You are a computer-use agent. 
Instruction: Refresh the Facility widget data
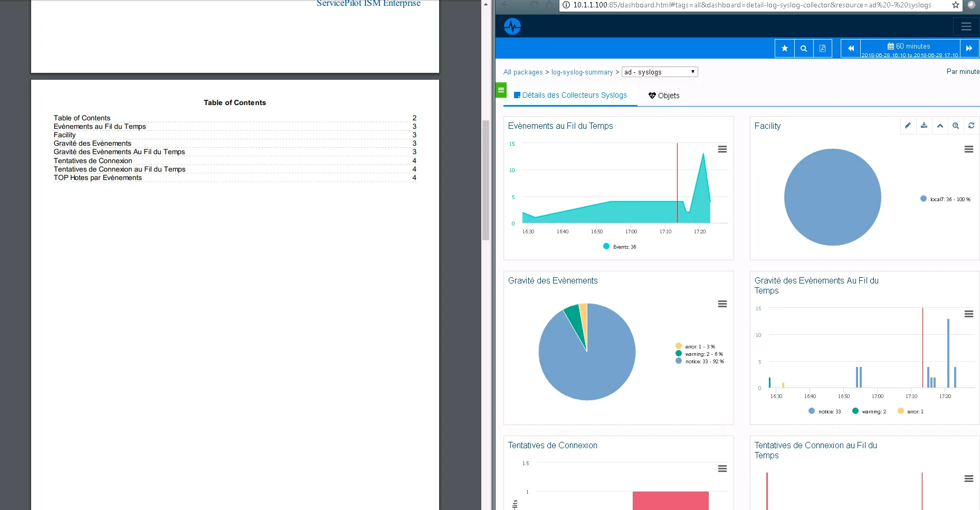point(972,126)
